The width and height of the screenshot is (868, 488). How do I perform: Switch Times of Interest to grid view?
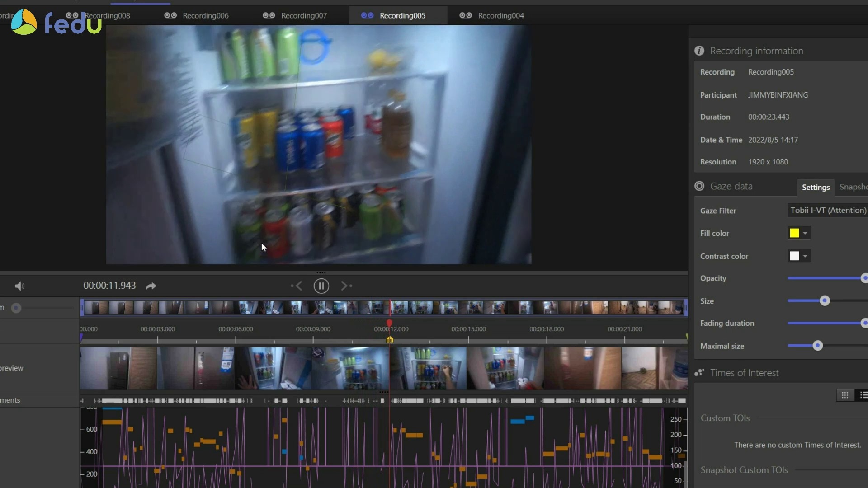coord(844,395)
